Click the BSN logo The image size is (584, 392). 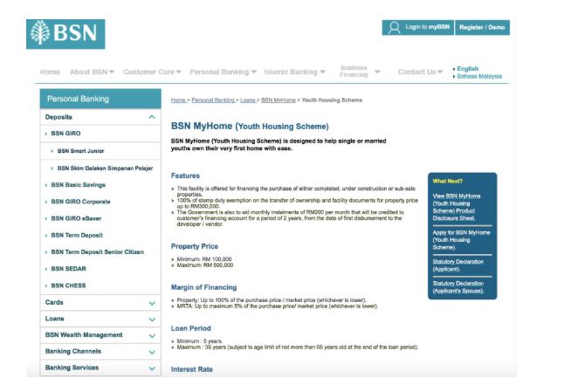tap(65, 33)
